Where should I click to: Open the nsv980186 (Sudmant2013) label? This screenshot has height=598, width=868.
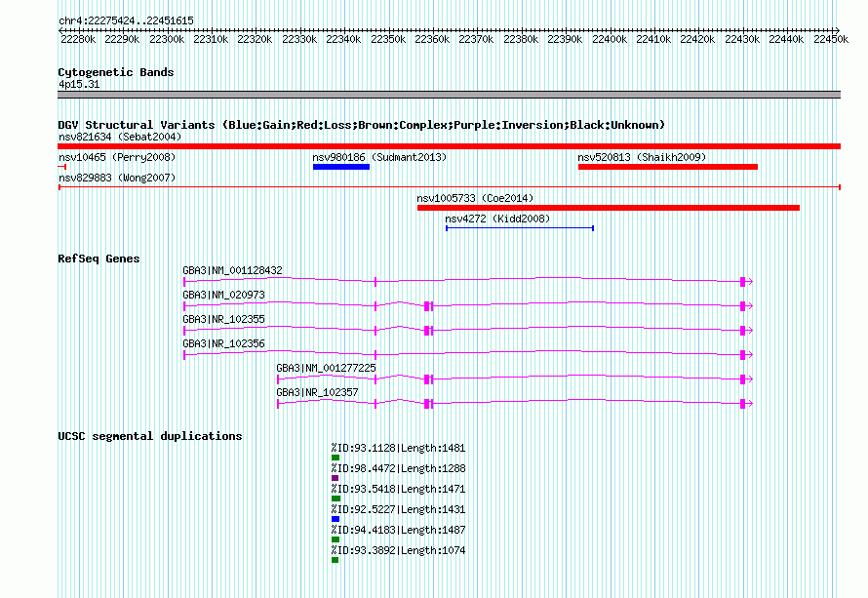click(379, 157)
